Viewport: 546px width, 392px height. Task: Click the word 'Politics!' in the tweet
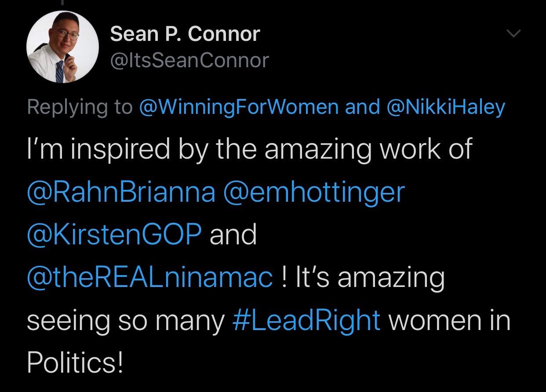tap(74, 363)
